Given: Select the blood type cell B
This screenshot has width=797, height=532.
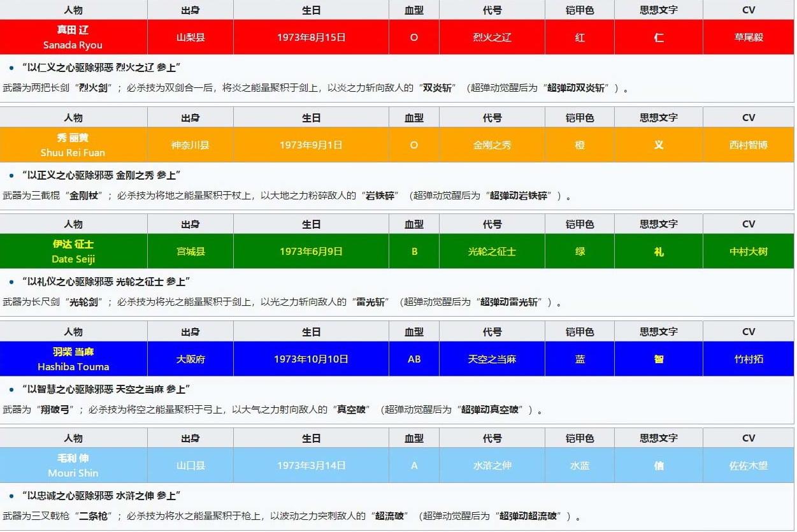Looking at the screenshot, I should click(414, 251).
